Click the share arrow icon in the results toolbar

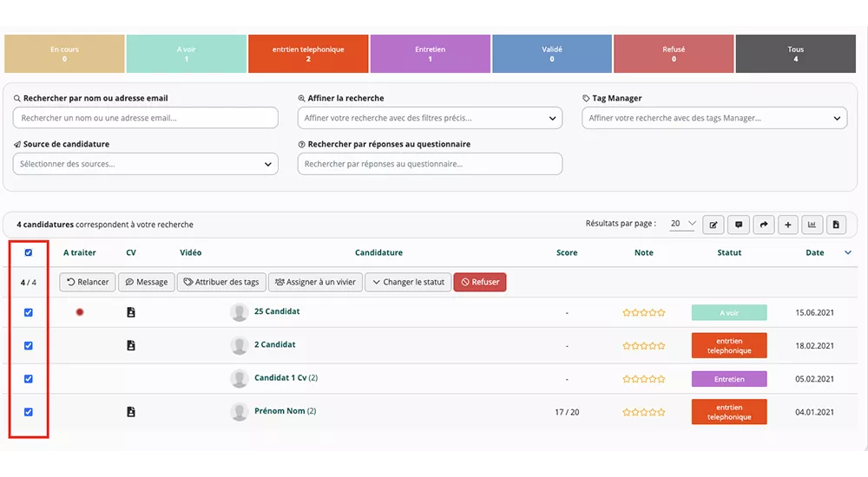pos(764,225)
